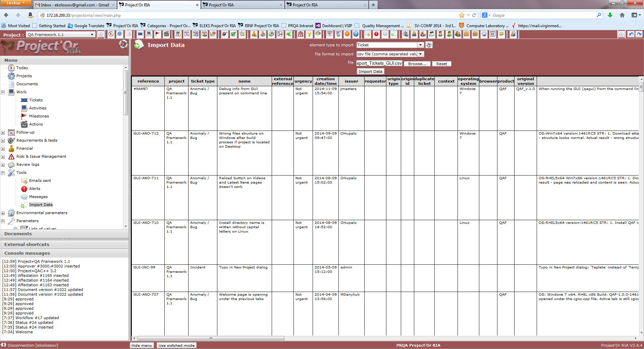Open Alerts in the Tools menu

tap(35, 189)
